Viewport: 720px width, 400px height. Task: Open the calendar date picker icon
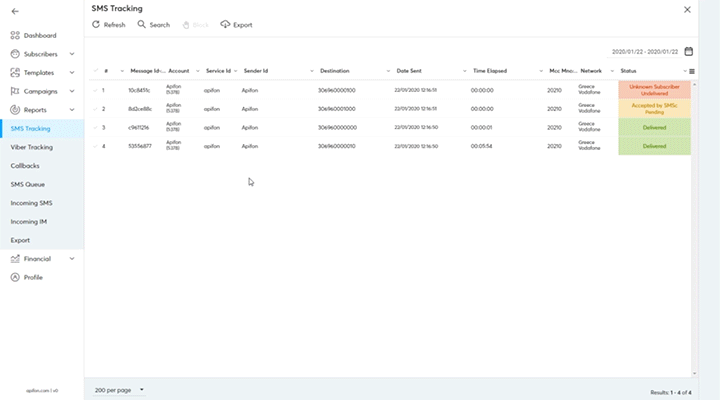[688, 51]
